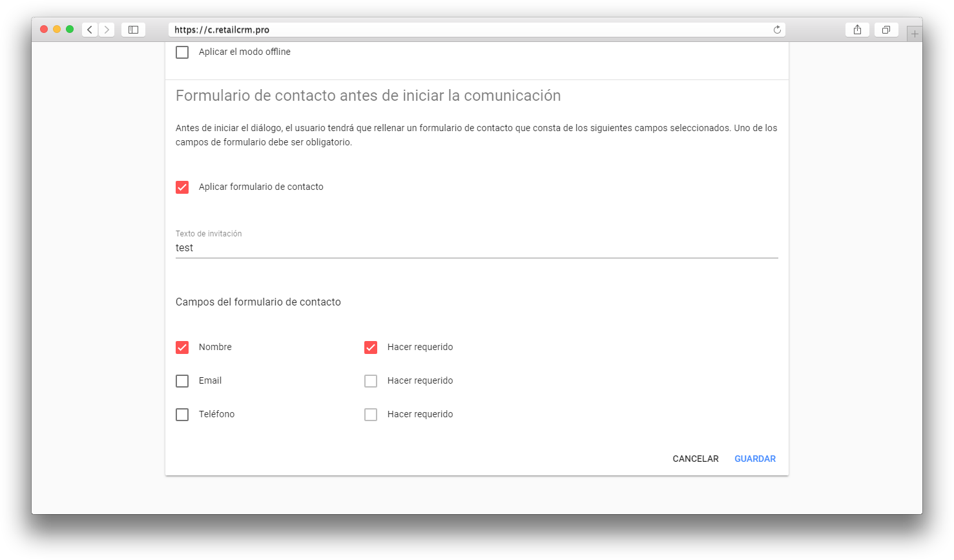Click the Formulario de contacto section title
The height and width of the screenshot is (560, 954).
368,96
